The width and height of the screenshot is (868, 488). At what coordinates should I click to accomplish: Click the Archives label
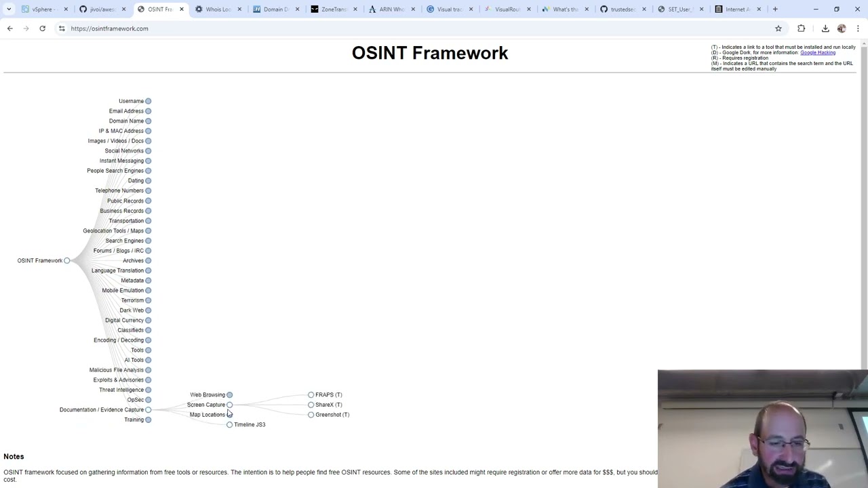click(133, 260)
